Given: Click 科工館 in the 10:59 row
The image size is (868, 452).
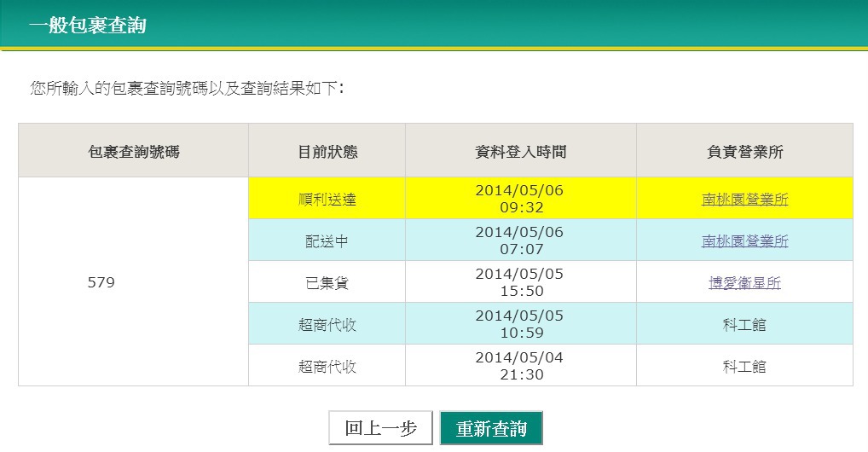Looking at the screenshot, I should 744,324.
